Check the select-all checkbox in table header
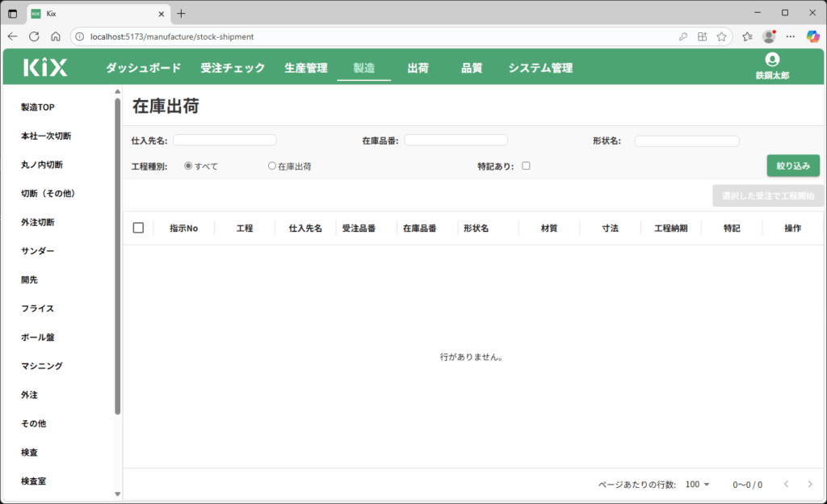 [x=138, y=228]
